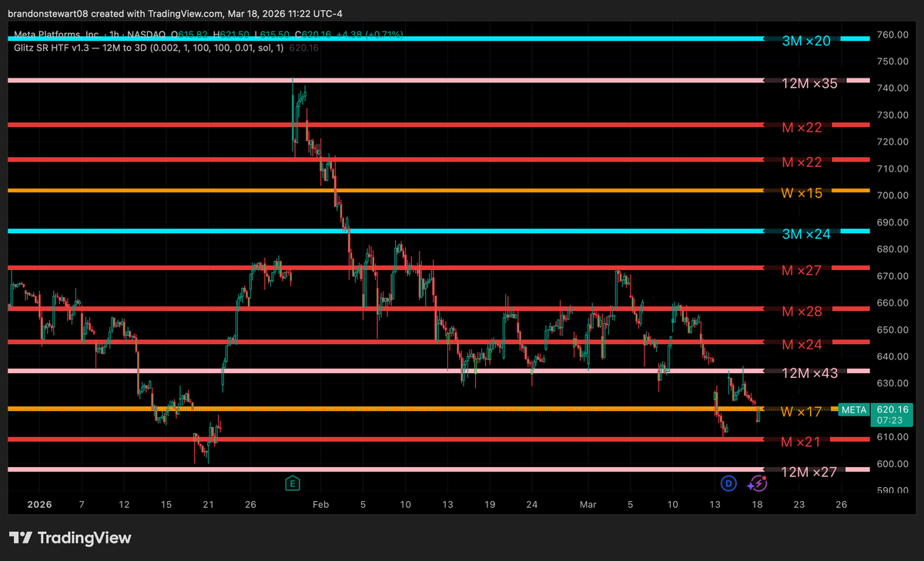Click the 700.00 price axis label
The image size is (924, 561).
tap(894, 195)
